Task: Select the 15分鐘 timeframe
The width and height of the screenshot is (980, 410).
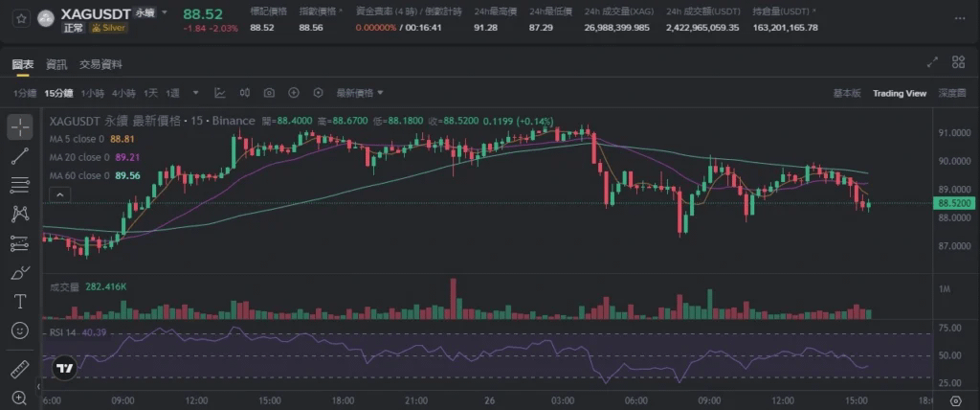Action: click(x=58, y=93)
